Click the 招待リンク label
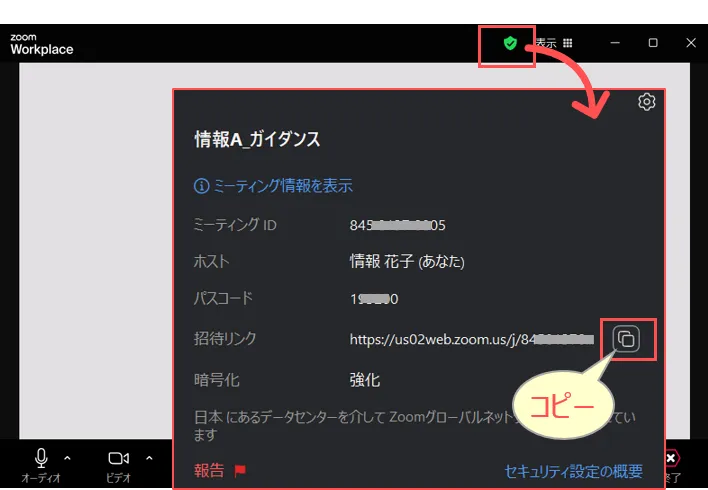The width and height of the screenshot is (708, 490). coord(225,338)
